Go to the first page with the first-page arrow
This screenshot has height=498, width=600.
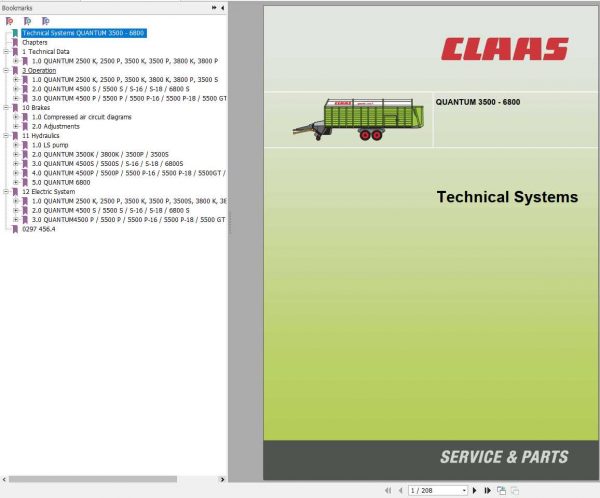coord(388,490)
